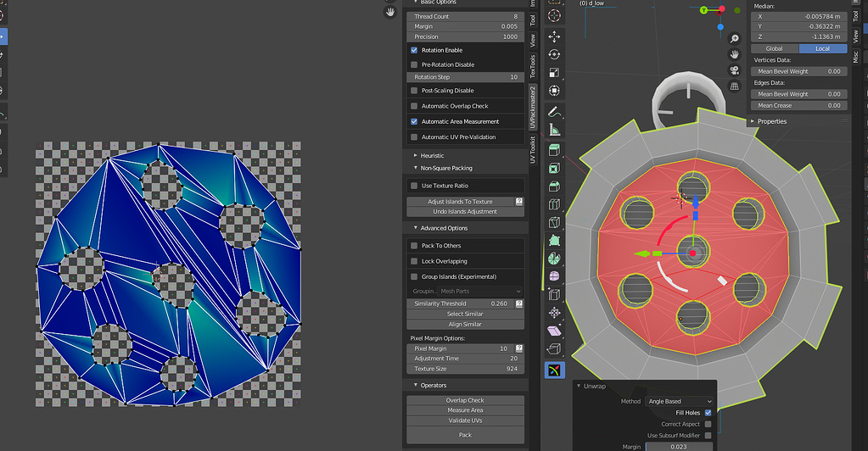Uncheck Automatic Area Measurement
Screen dimensions: 868x451
[414, 121]
